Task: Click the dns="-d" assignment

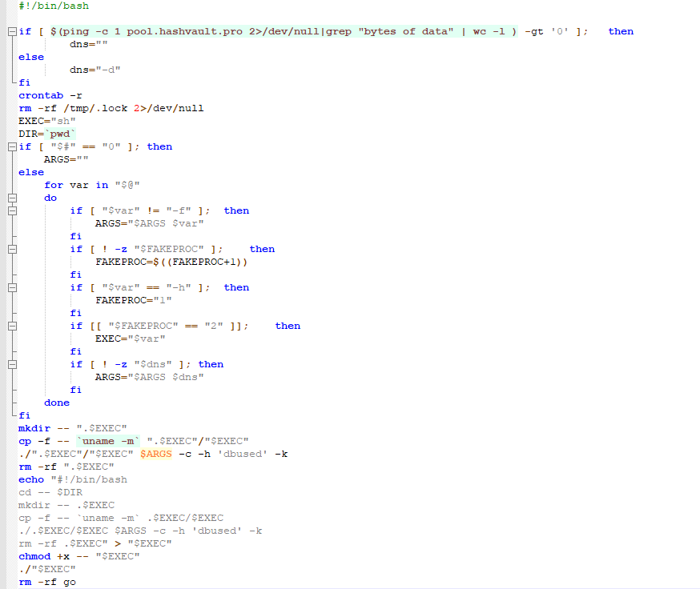Action: point(95,70)
